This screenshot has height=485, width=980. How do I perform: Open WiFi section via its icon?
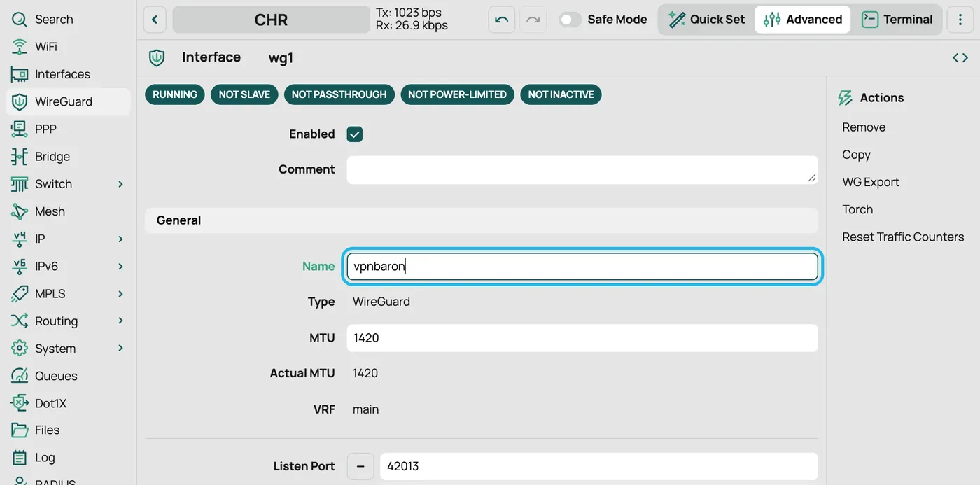tap(20, 47)
